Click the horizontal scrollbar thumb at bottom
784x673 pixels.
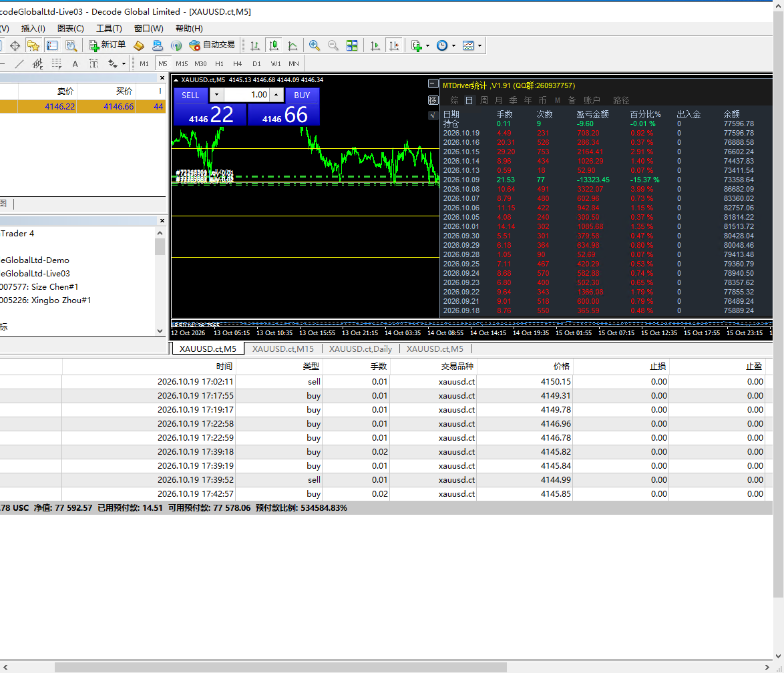tap(280, 668)
